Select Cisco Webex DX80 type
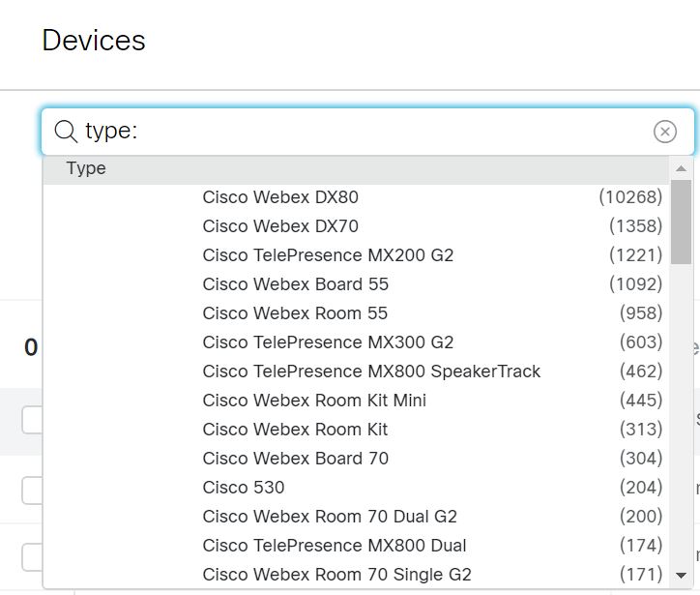The width and height of the screenshot is (700, 595). 356,197
